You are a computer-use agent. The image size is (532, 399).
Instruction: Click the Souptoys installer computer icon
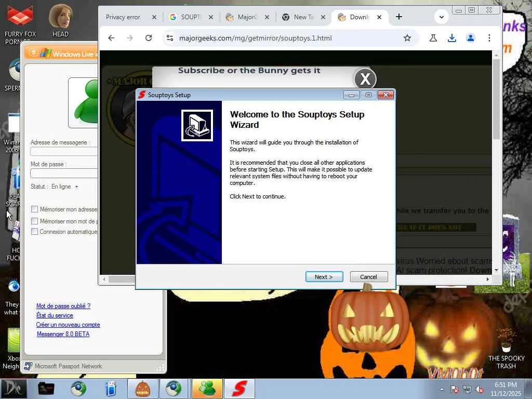(x=197, y=125)
